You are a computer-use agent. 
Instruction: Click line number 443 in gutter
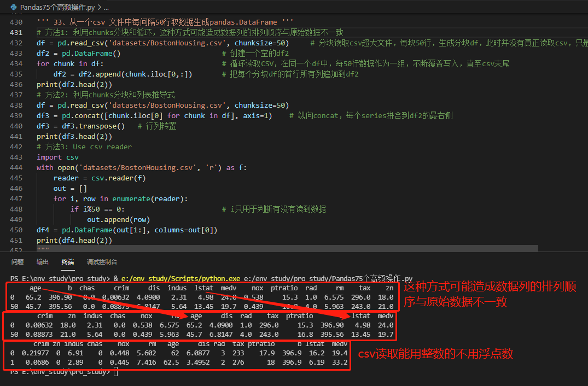point(16,157)
